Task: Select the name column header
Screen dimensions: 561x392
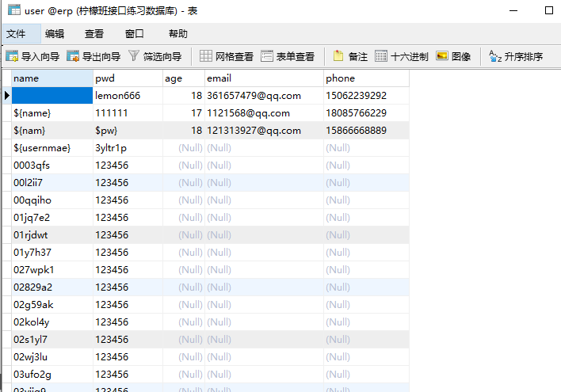Action: [52, 78]
